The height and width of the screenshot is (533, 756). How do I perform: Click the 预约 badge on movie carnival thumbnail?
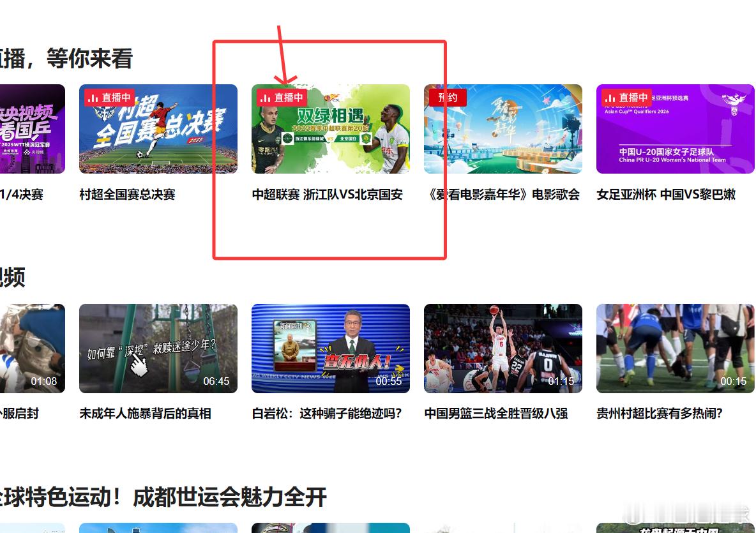448,98
